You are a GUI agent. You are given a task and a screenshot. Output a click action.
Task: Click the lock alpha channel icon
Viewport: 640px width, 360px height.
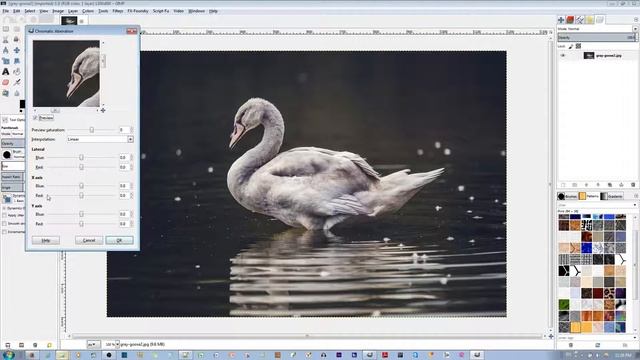[x=578, y=46]
